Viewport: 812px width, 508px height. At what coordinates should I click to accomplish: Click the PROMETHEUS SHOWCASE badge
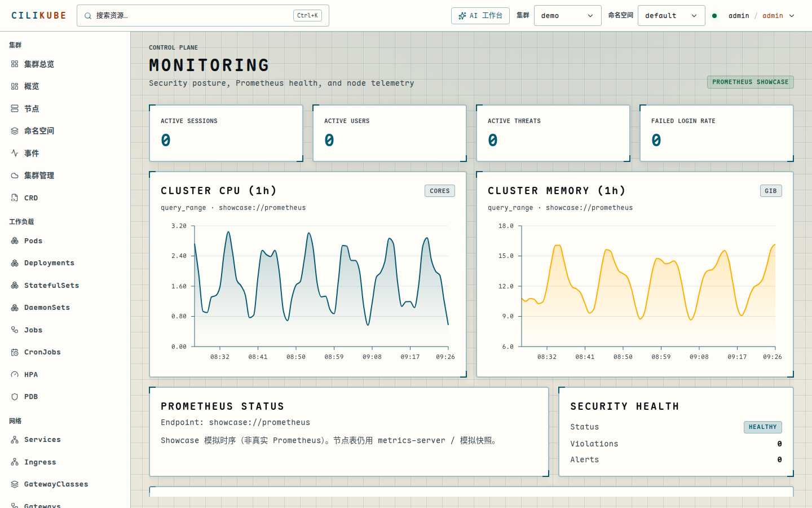[751, 82]
